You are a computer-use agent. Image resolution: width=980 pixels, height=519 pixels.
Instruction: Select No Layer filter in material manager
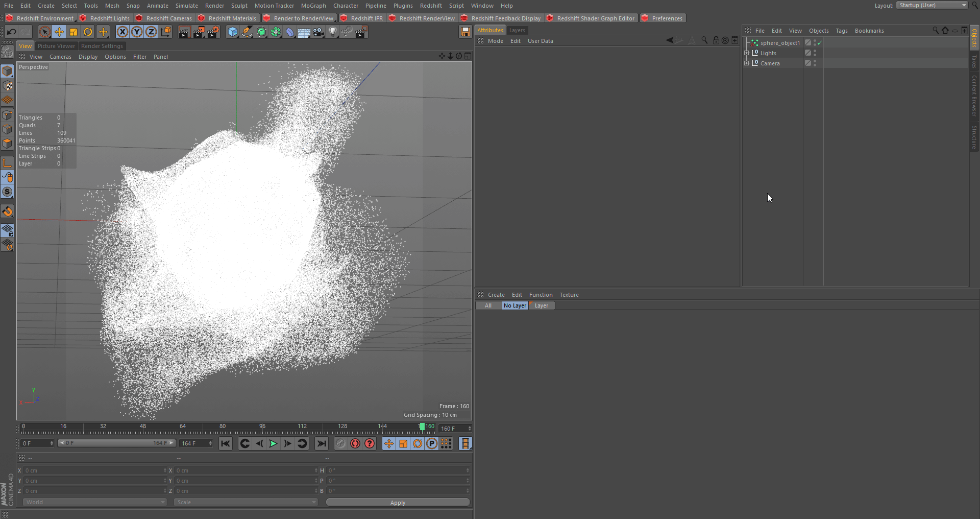pyautogui.click(x=514, y=305)
